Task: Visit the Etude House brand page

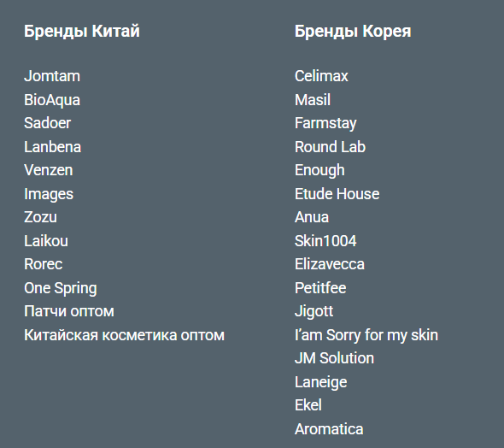Action: click(x=337, y=194)
